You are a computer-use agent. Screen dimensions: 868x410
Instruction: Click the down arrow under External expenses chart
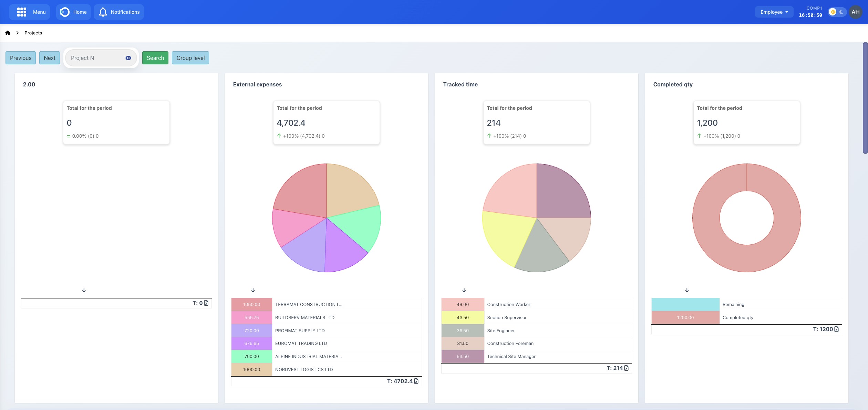253,290
